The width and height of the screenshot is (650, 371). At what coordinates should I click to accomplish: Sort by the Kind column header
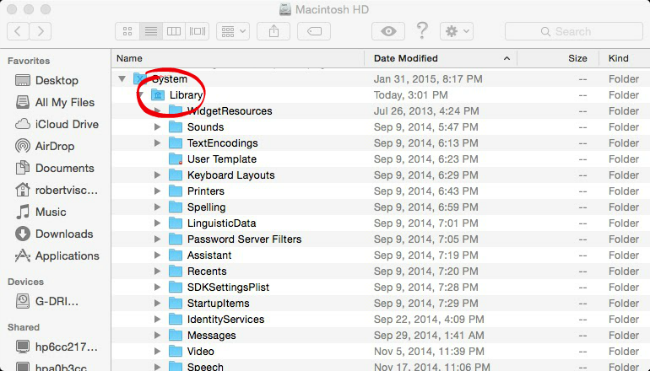[624, 58]
